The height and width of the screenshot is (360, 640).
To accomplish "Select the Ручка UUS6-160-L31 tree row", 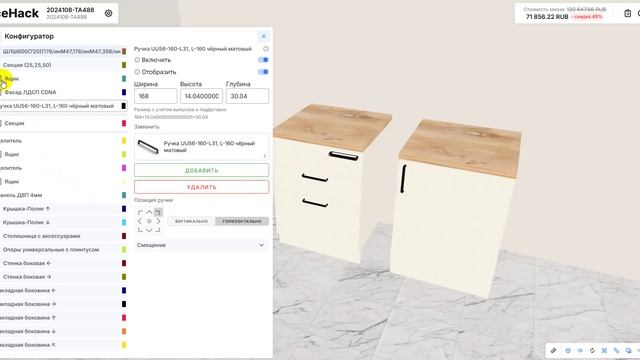I will (63, 106).
